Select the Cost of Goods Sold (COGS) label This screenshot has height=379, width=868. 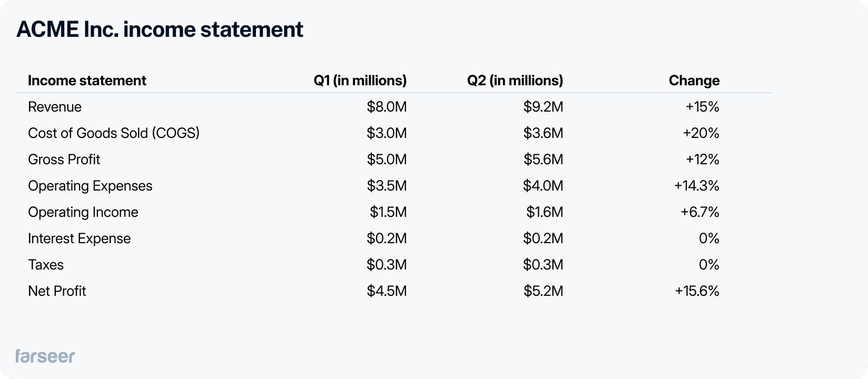point(114,133)
